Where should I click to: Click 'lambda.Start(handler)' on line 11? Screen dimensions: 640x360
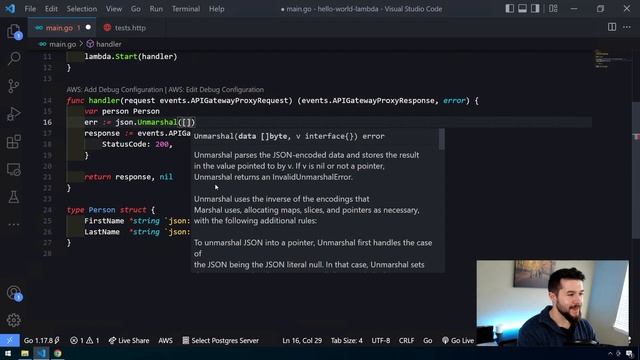point(131,56)
